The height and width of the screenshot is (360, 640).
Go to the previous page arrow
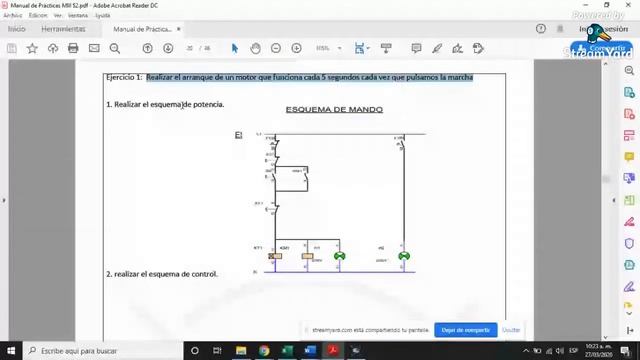(147, 49)
